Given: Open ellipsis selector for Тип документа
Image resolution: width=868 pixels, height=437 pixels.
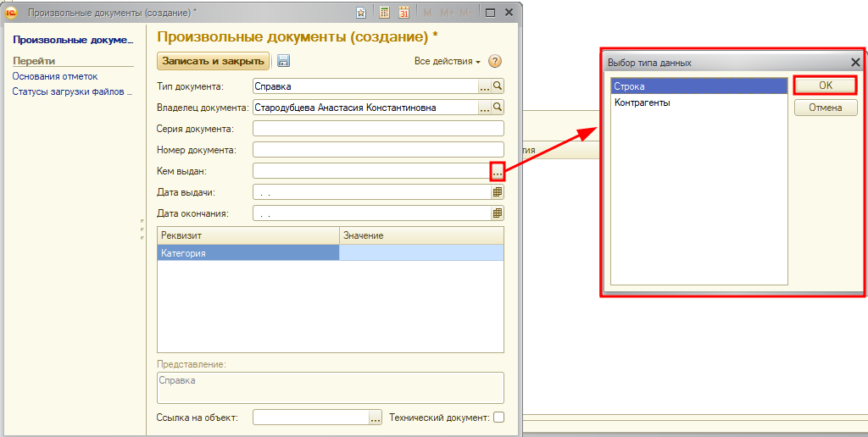Looking at the screenshot, I should [485, 86].
